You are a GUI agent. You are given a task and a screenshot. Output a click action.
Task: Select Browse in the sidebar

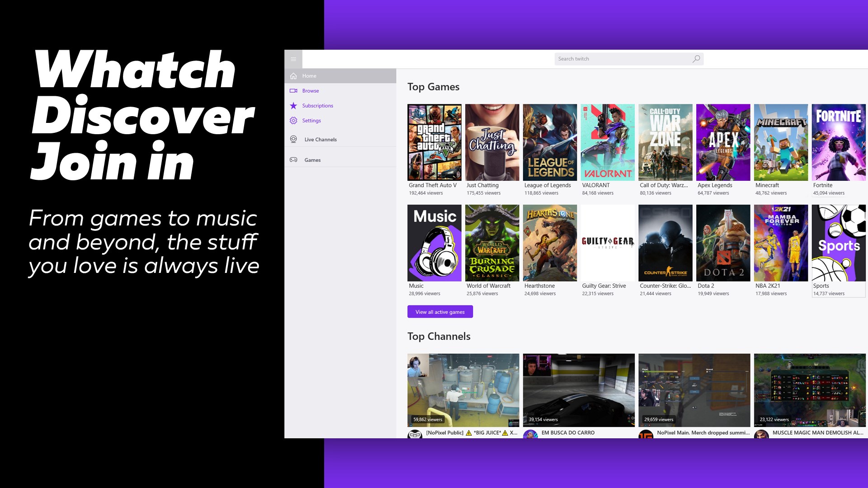[340, 91]
